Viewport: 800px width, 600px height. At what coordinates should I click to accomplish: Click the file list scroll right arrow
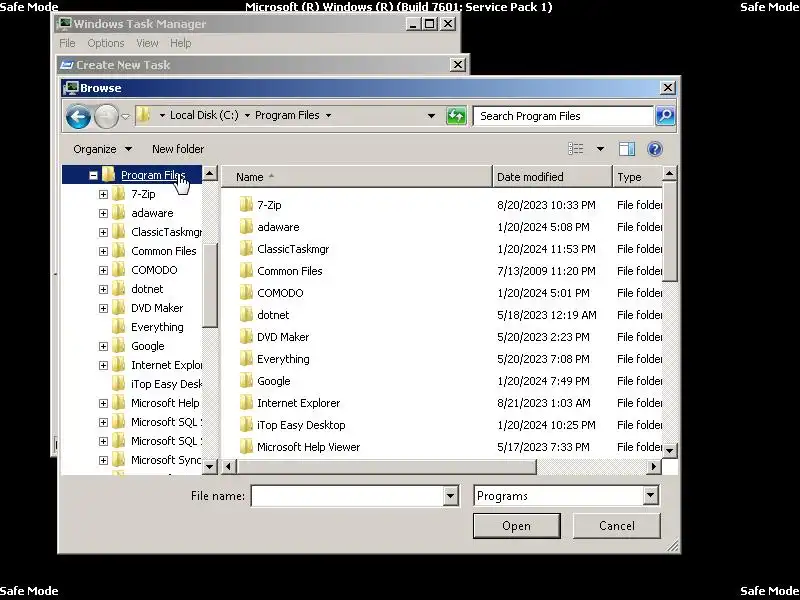point(653,466)
